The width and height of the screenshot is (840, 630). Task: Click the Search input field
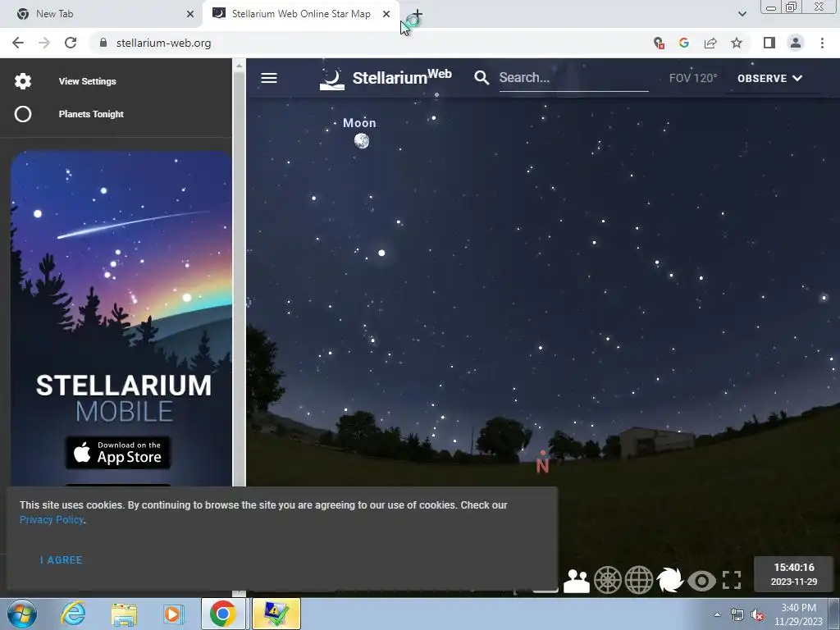tap(573, 78)
